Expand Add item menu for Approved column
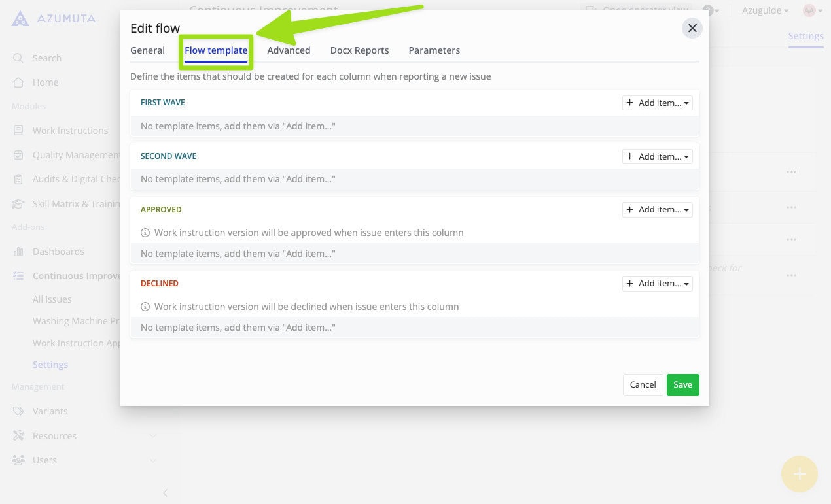The image size is (831, 504). pyautogui.click(x=657, y=210)
